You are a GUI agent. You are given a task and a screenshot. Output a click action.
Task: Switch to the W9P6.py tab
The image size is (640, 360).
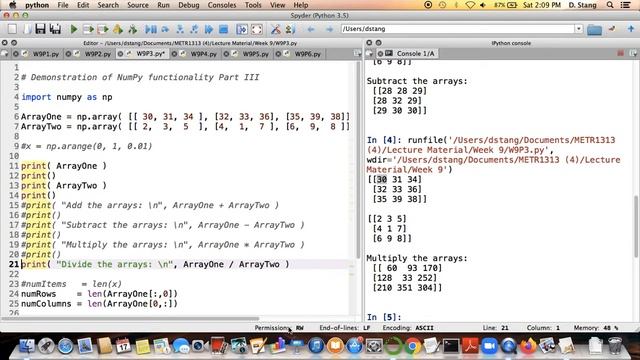coord(307,53)
